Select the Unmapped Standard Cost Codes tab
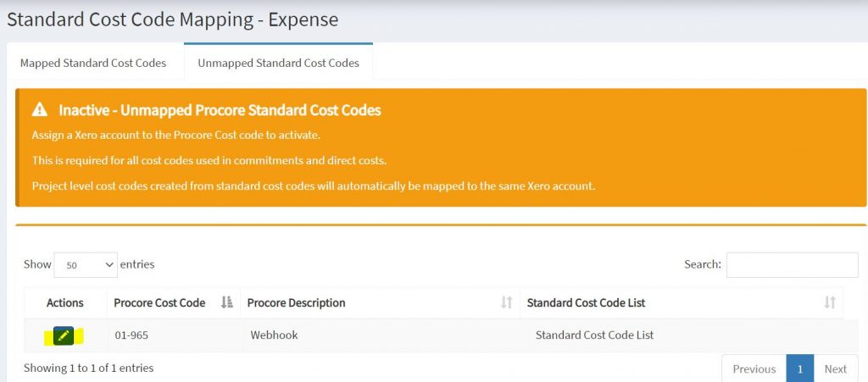Image resolution: width=868 pixels, height=382 pixels. [278, 63]
